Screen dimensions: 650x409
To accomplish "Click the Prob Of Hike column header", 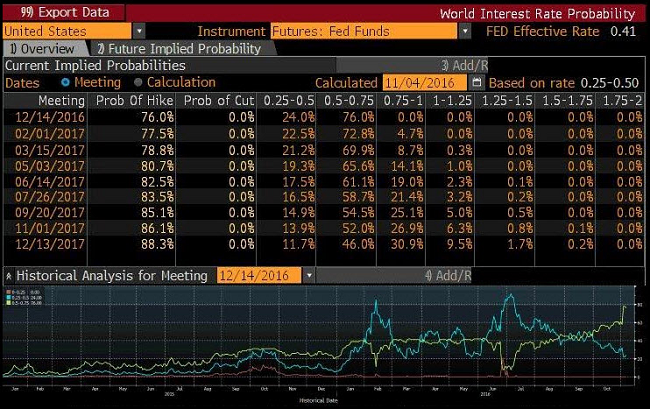I will 135,100.
